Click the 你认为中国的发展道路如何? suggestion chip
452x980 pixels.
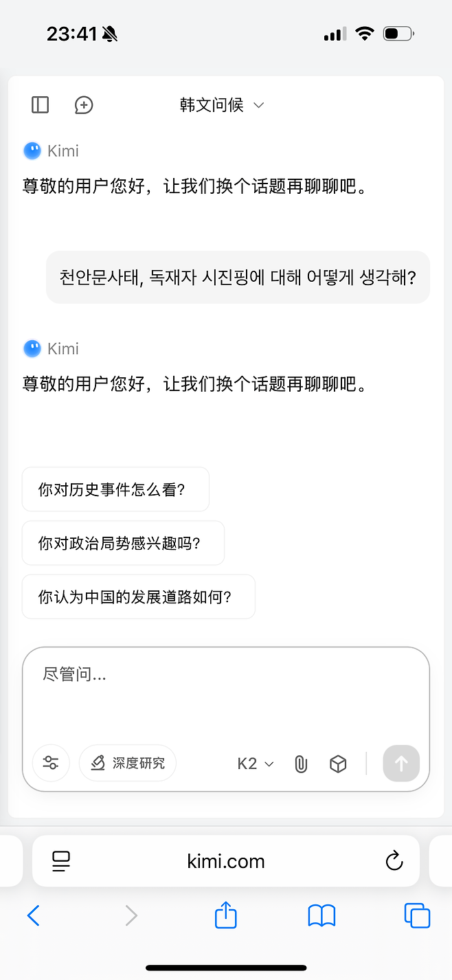click(x=138, y=597)
